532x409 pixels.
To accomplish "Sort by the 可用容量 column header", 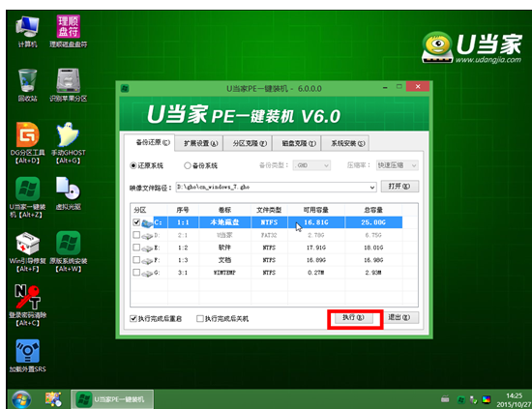I will (316, 210).
